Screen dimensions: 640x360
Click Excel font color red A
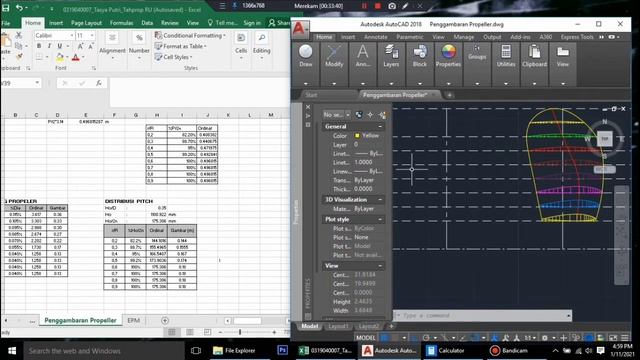click(x=75, y=57)
